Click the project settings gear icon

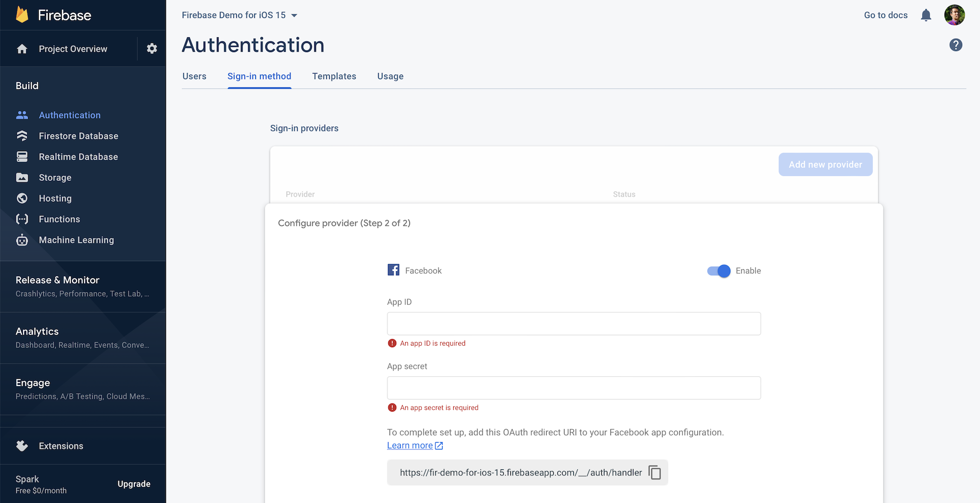[152, 49]
